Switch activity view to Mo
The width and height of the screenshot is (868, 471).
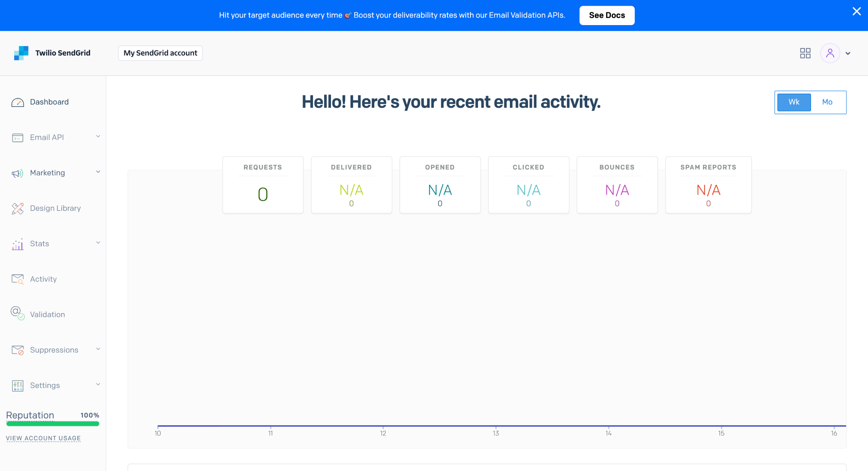[x=827, y=102]
